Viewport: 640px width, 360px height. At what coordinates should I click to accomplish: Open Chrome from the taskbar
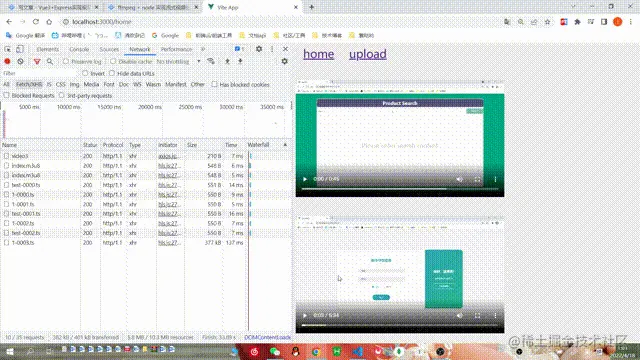coord(316,351)
